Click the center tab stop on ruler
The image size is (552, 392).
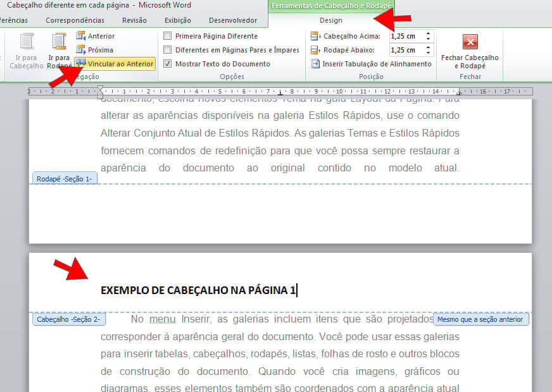(280, 93)
